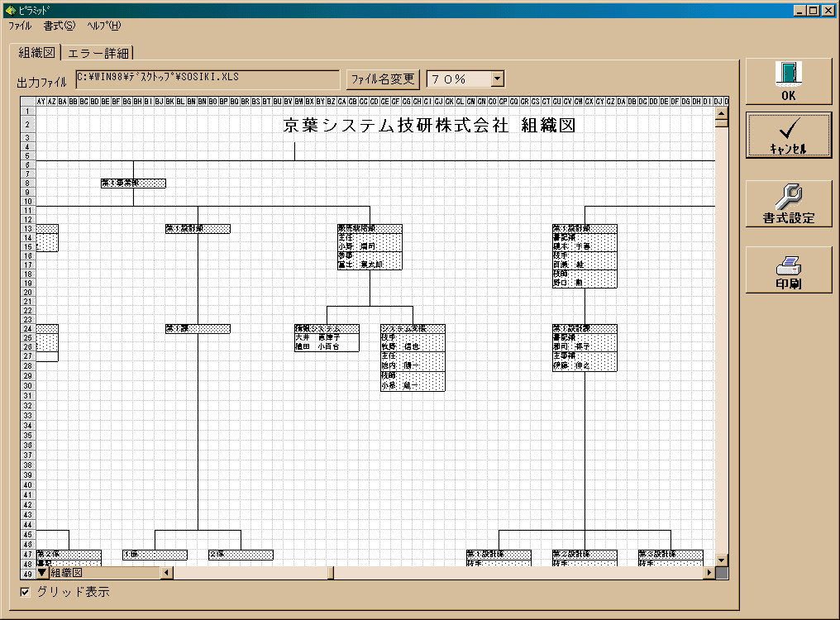
Task: Open the ヘルプ(H) menu
Action: pos(104,26)
